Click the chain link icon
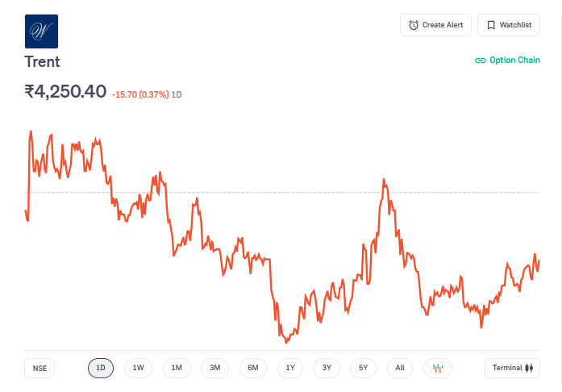The image size is (562, 392). (481, 60)
